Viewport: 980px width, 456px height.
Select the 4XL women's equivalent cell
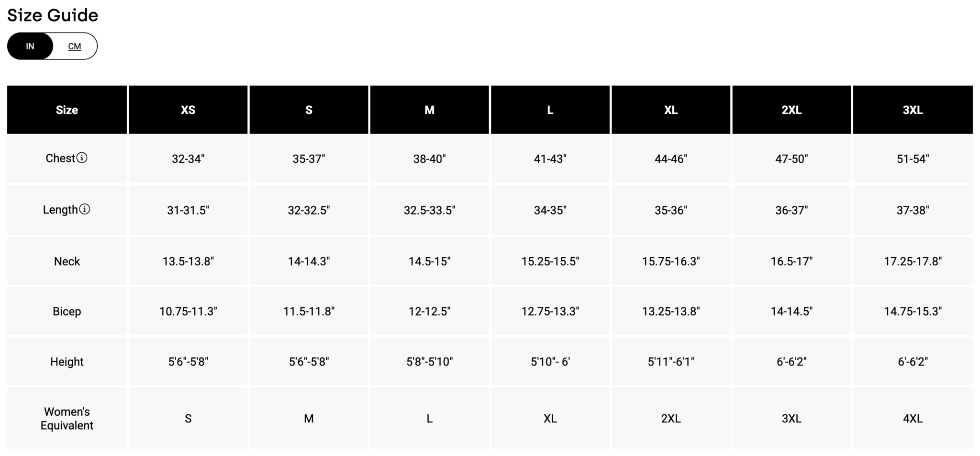point(913,418)
